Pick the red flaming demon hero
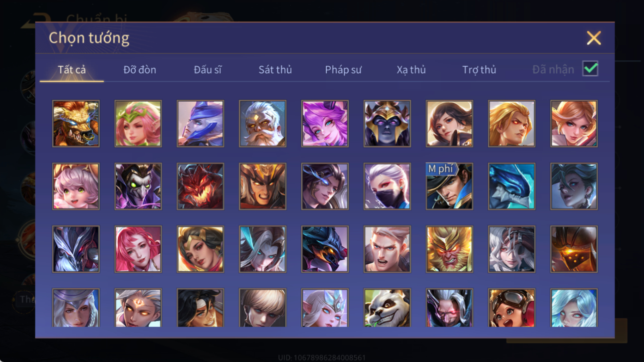644x362 pixels. pos(201,186)
